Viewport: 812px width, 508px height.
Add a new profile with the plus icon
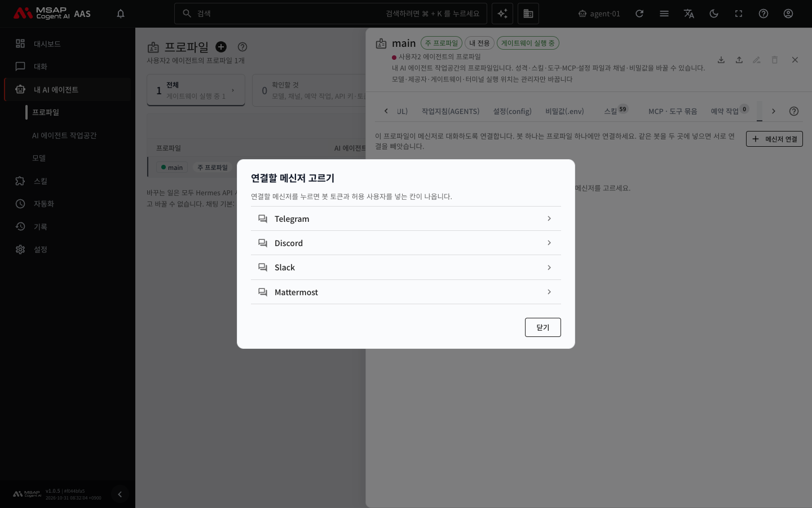pos(221,47)
